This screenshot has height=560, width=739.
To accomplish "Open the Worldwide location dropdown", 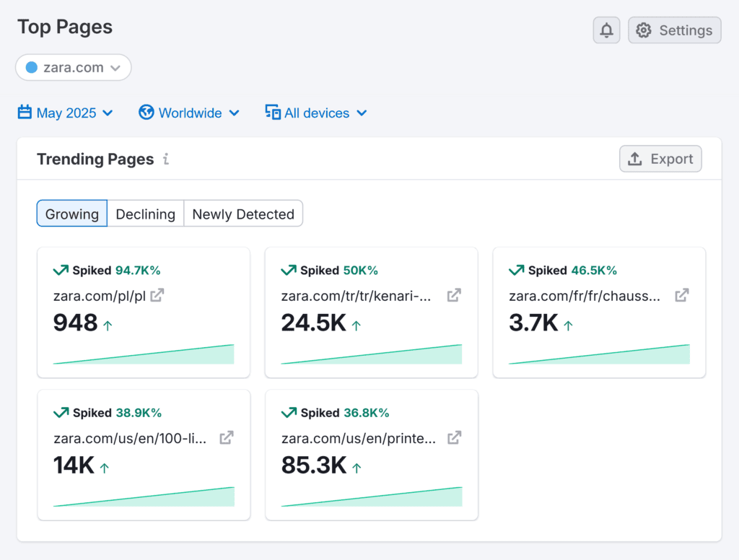I will (189, 113).
